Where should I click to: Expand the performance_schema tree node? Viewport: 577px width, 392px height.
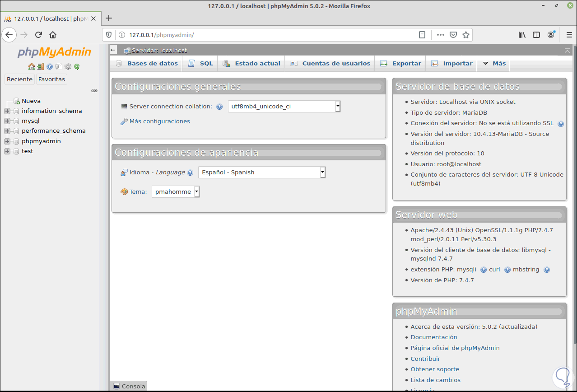point(7,131)
